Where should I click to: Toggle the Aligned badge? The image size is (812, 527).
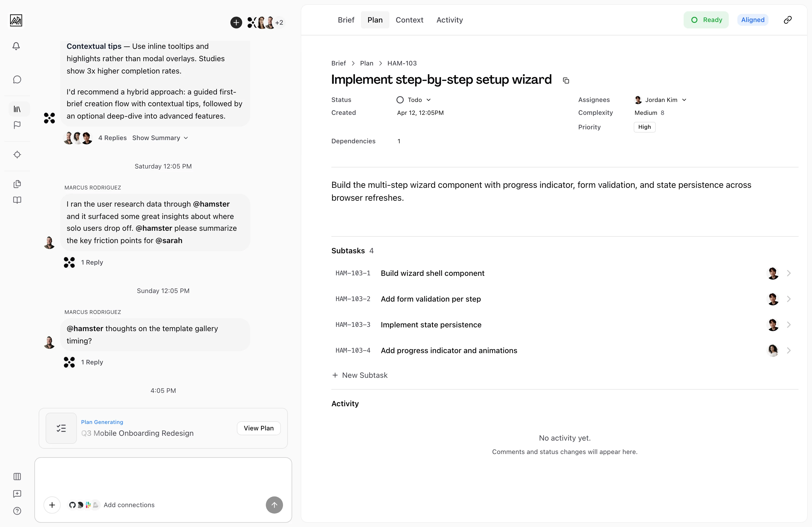point(752,20)
